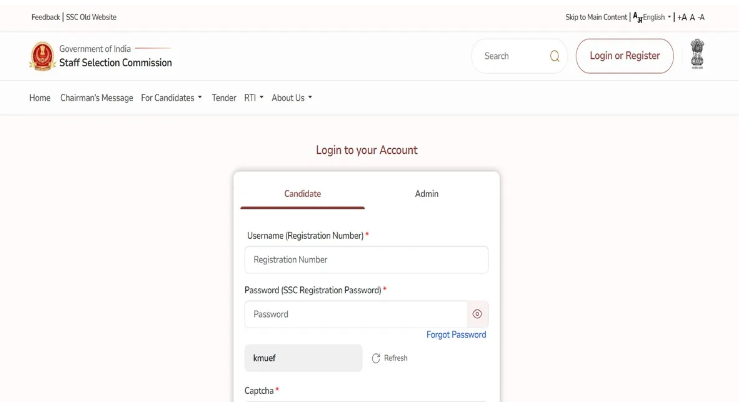Click the captcha Refresh icon
Screen dimensions: 753x402
(x=376, y=358)
